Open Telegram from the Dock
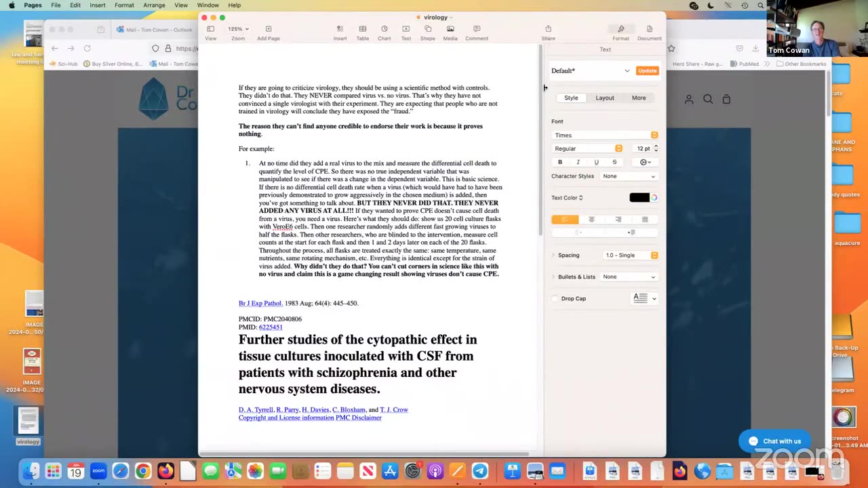Image resolution: width=868 pixels, height=488 pixels. coord(480,471)
